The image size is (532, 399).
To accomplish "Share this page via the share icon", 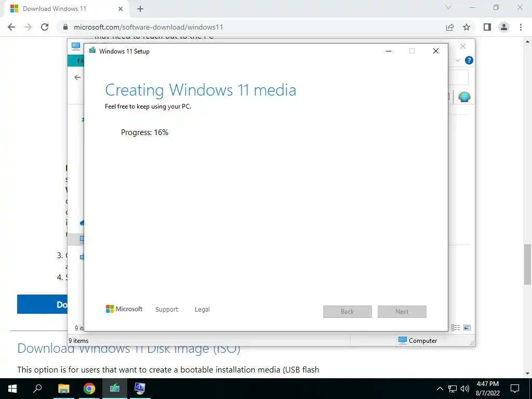I will pyautogui.click(x=450, y=27).
